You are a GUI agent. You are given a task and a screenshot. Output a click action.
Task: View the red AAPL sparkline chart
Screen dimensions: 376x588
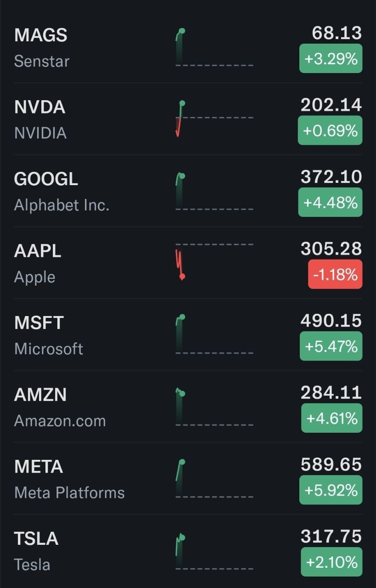click(x=214, y=262)
